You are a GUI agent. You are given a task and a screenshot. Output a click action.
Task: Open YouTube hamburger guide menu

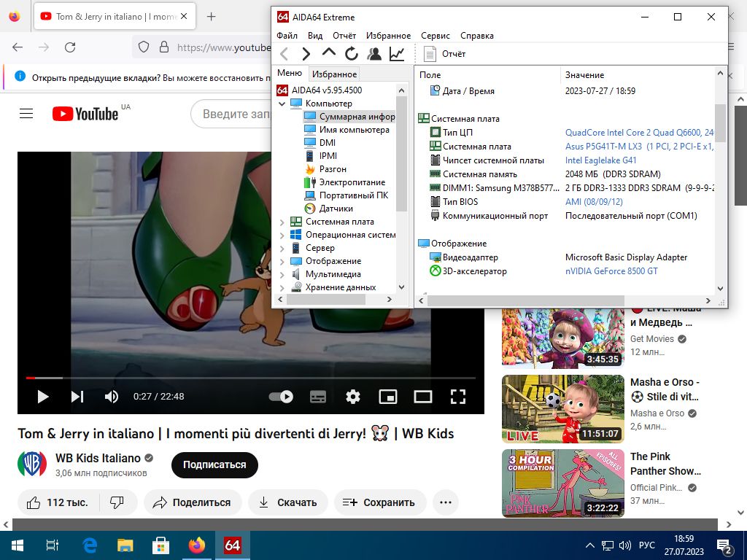[x=26, y=113]
